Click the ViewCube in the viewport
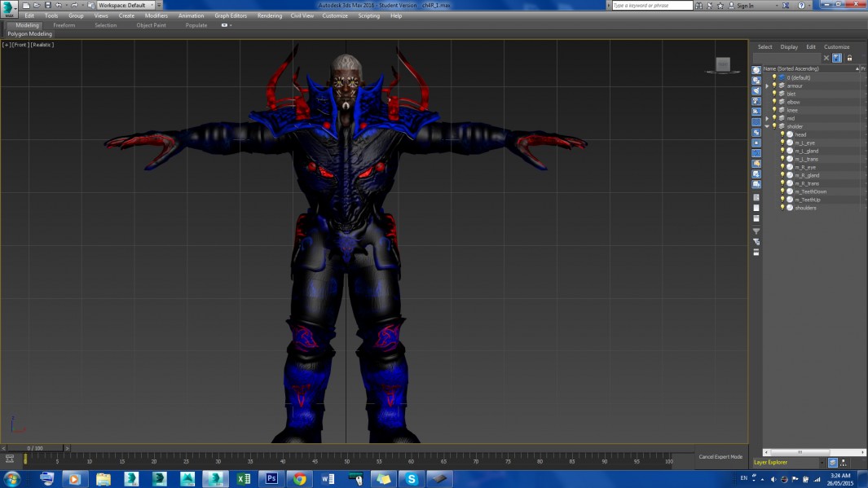Viewport: 868px width, 488px height. pyautogui.click(x=723, y=65)
